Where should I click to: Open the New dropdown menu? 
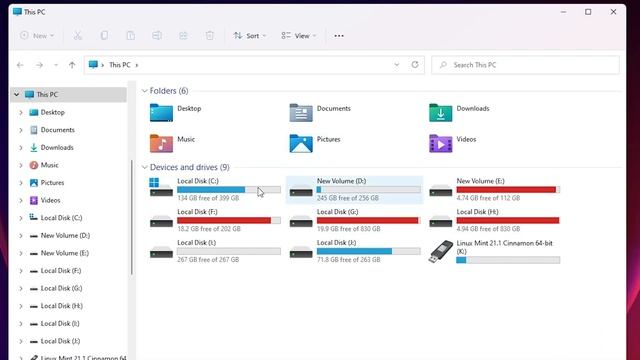click(37, 36)
